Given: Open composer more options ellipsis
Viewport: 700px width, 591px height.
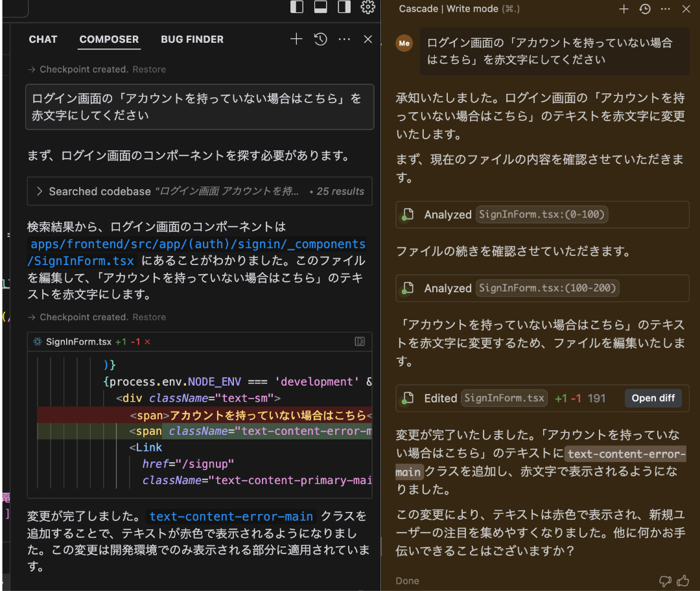Looking at the screenshot, I should [x=344, y=40].
